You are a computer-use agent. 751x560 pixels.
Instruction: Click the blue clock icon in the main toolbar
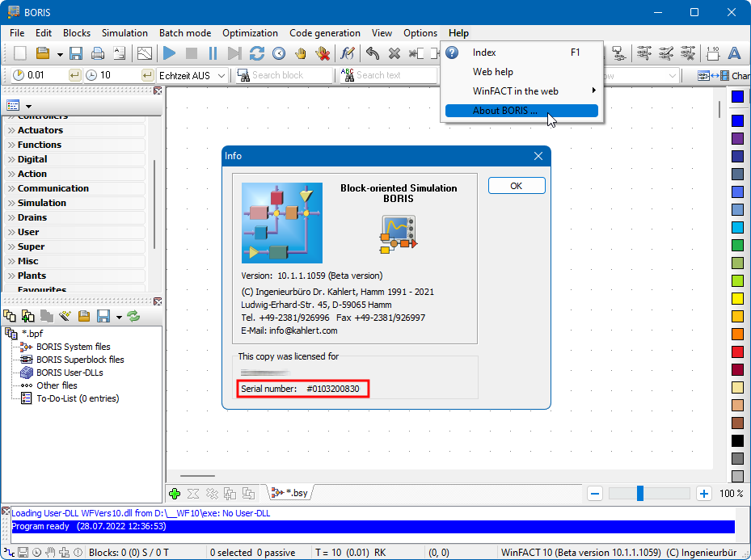[279, 53]
